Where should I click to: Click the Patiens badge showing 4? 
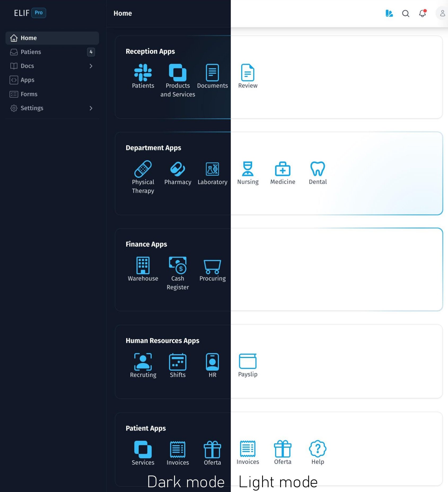pyautogui.click(x=91, y=52)
